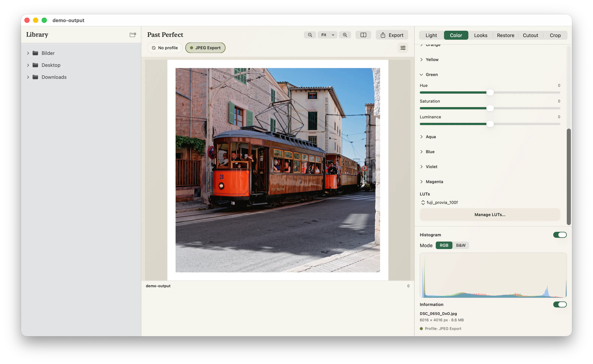Click the zoom out magnifier icon
The height and width of the screenshot is (364, 593).
click(310, 35)
